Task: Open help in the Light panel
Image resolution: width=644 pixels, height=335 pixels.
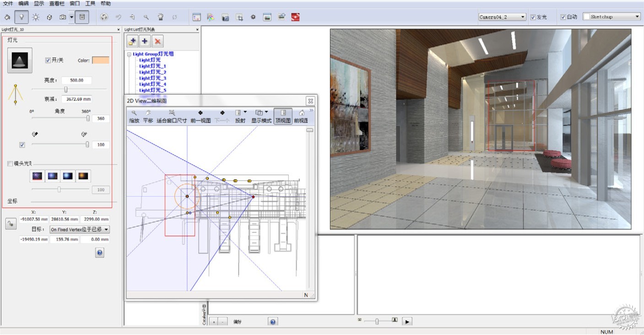Action: pyautogui.click(x=100, y=253)
